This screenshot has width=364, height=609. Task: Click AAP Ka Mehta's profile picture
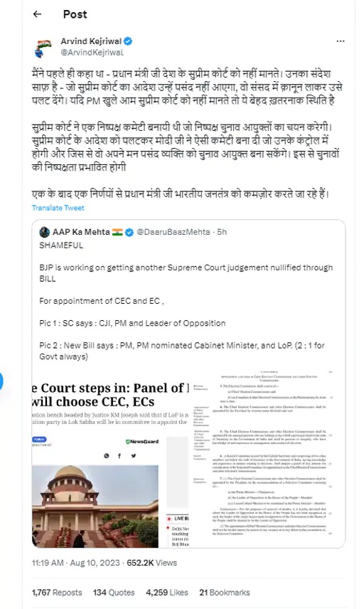point(44,232)
